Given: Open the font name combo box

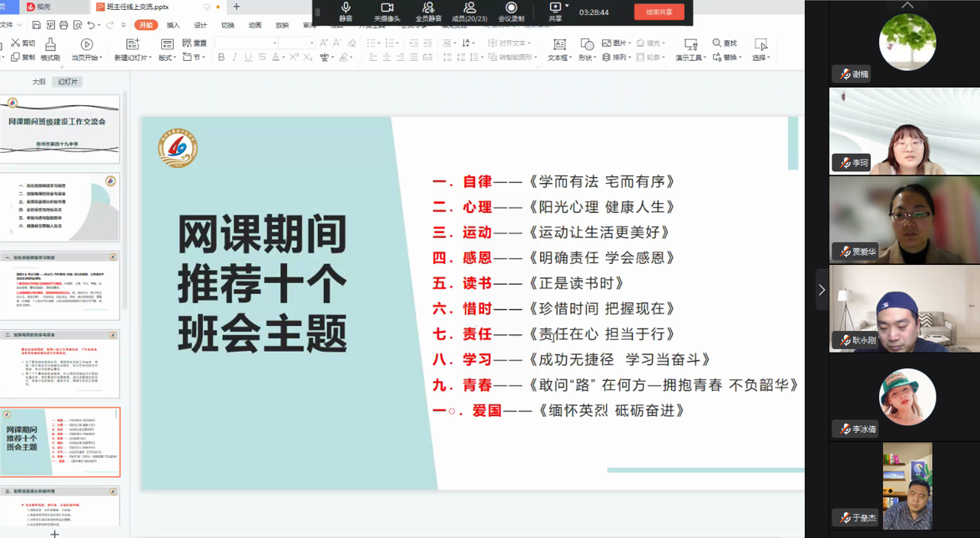Looking at the screenshot, I should coord(246,43).
